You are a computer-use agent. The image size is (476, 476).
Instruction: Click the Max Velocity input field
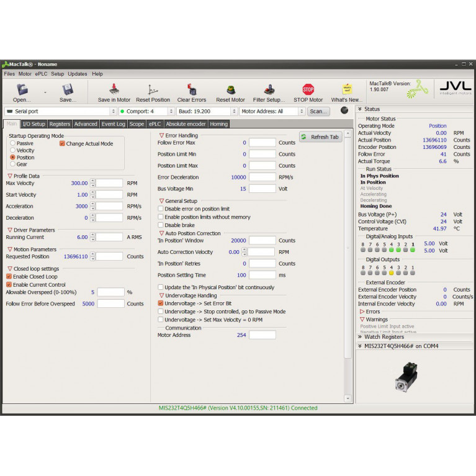click(109, 183)
